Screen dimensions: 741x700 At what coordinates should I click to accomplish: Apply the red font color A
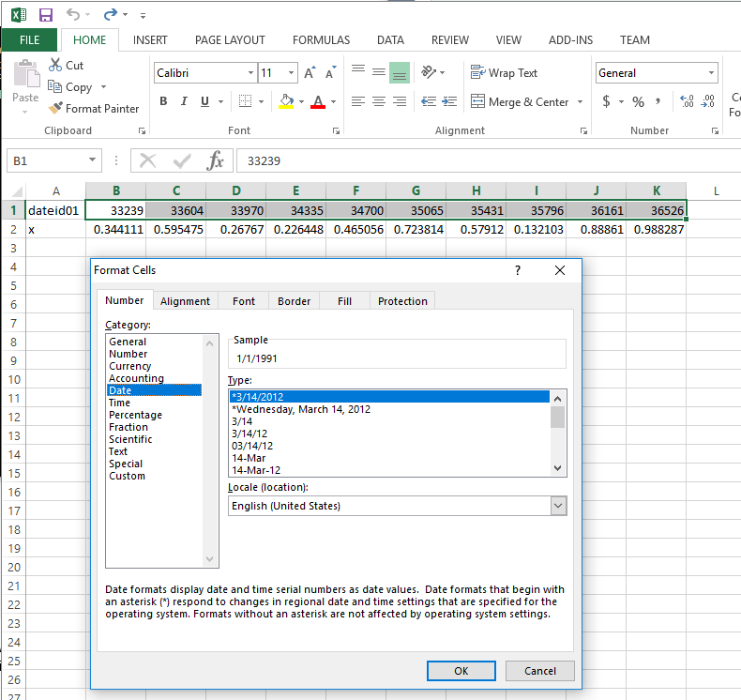[x=318, y=101]
